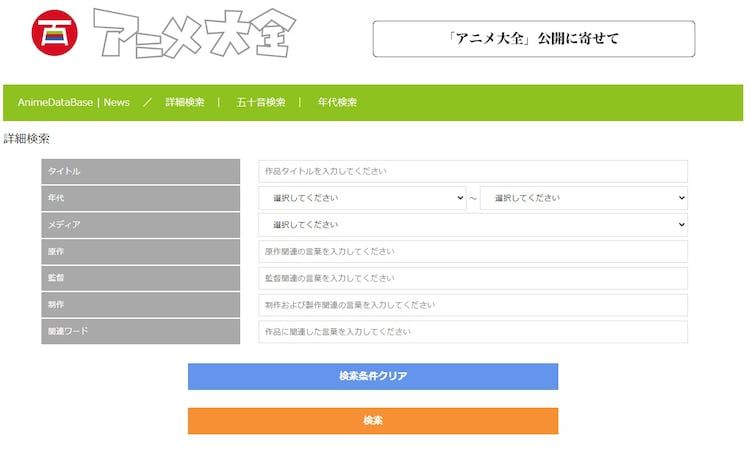
Task: Select 年代検索 in the green menu
Action: (x=337, y=102)
